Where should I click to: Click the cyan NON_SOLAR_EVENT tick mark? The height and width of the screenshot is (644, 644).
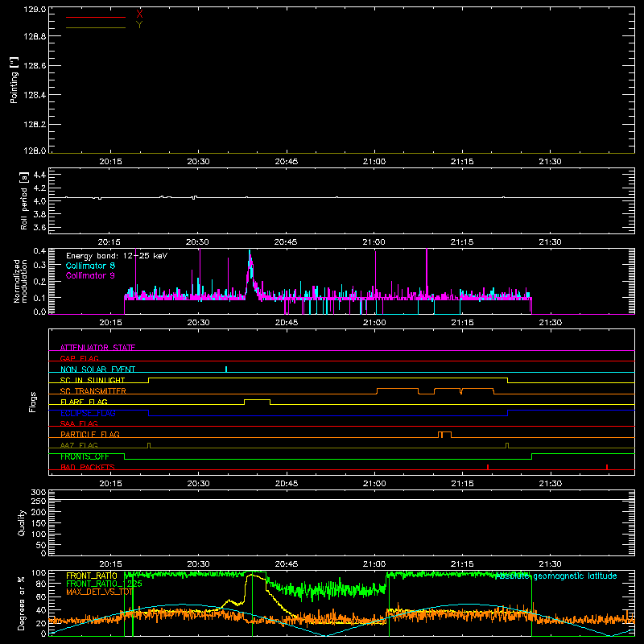pos(226,369)
